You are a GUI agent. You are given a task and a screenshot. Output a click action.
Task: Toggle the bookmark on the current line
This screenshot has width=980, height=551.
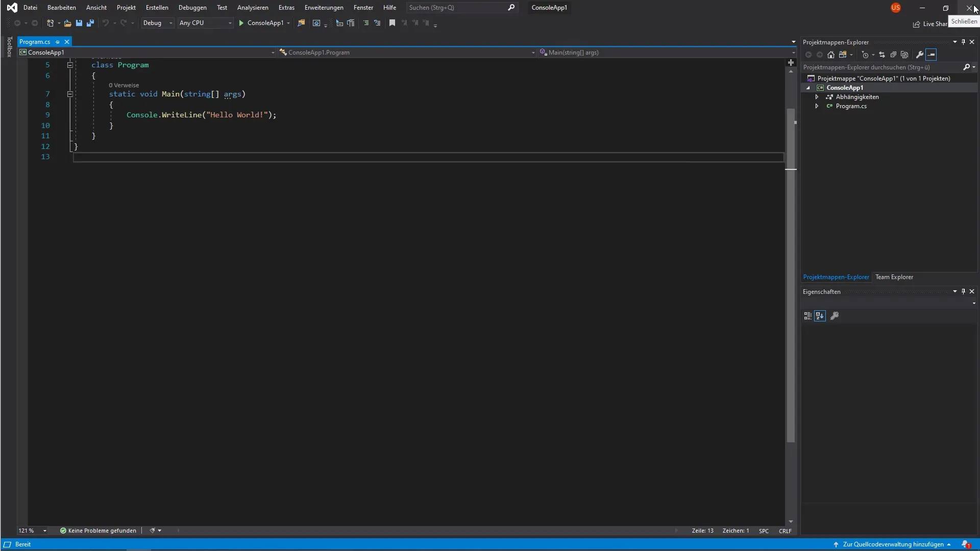(392, 23)
